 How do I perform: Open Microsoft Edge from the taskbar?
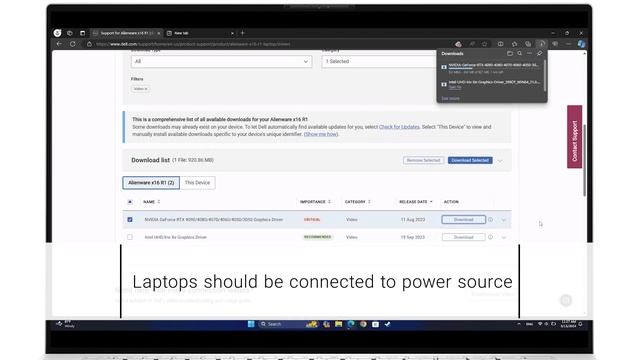coord(351,324)
